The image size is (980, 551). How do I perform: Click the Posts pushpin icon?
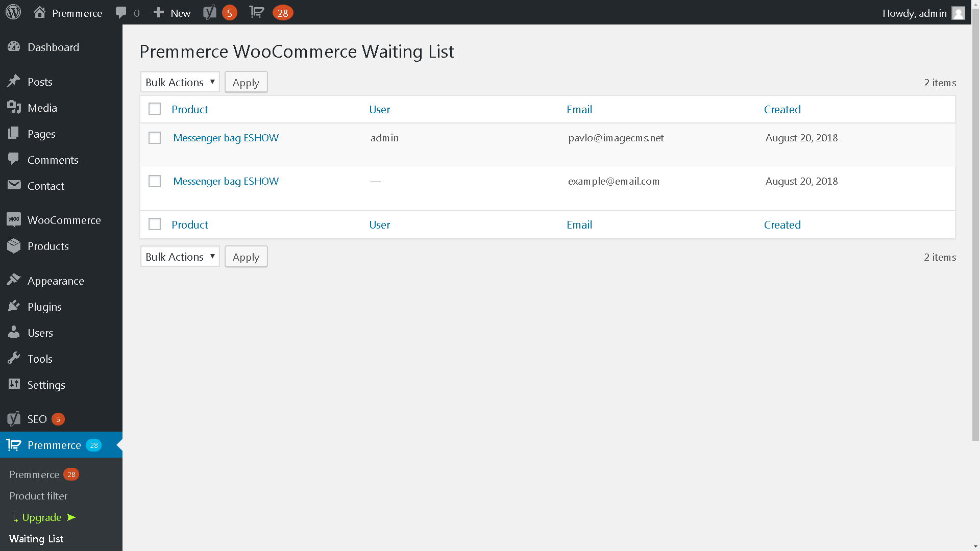click(14, 81)
